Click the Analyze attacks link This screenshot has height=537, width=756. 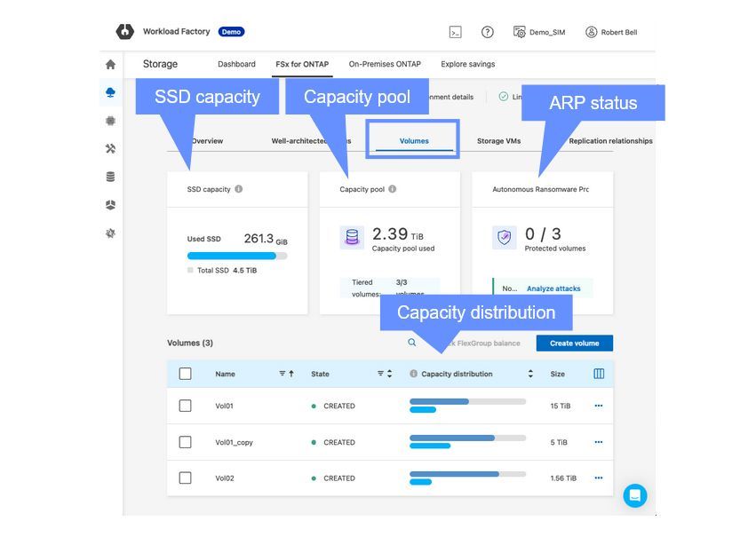tap(553, 288)
